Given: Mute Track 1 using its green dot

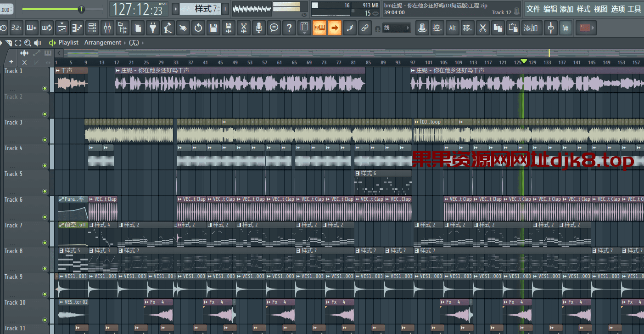Looking at the screenshot, I should click(x=45, y=88).
